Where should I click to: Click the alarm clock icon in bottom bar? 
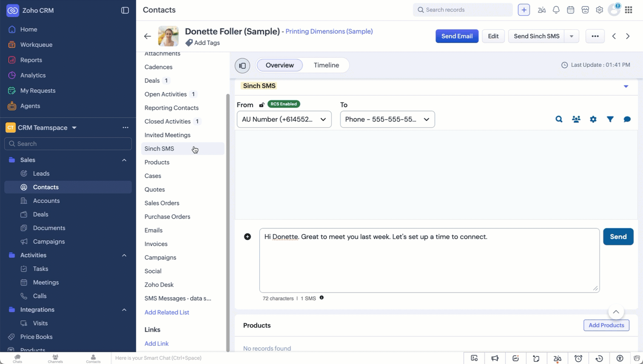tap(578, 358)
